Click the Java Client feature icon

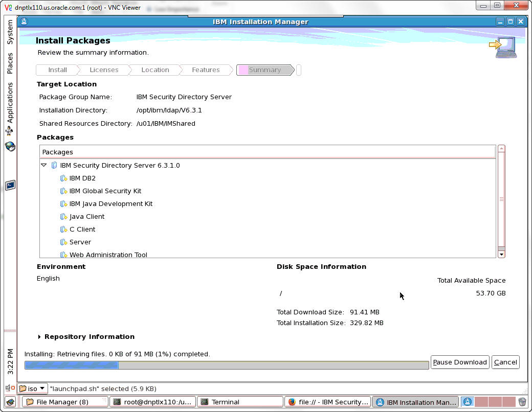click(63, 217)
